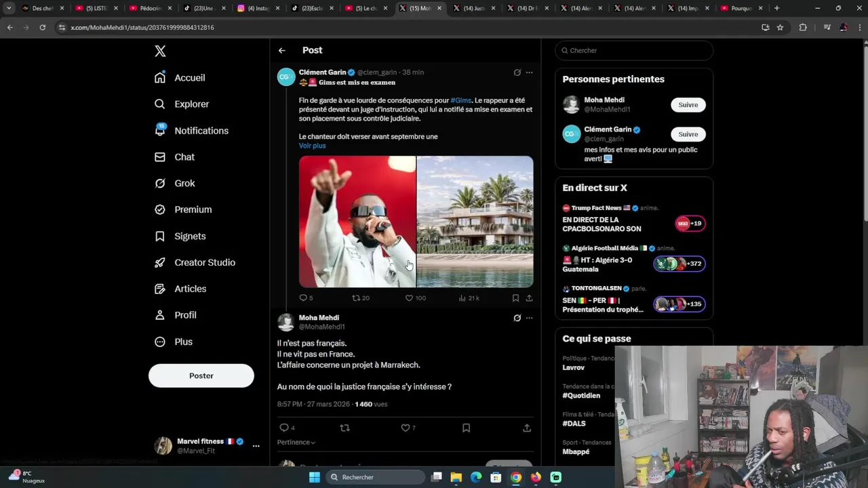Open Algérie 3-0 Guatemala live space
The width and height of the screenshot is (868, 488).
point(634,260)
